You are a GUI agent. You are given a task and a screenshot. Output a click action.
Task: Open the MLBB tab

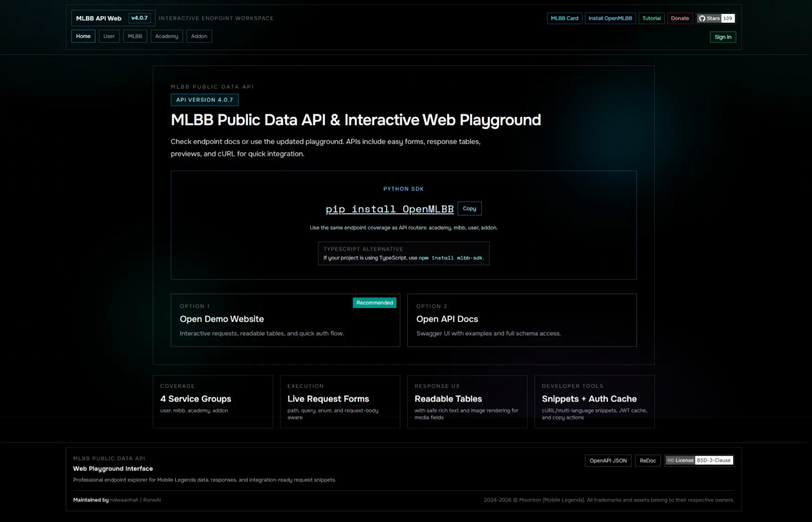pos(135,36)
